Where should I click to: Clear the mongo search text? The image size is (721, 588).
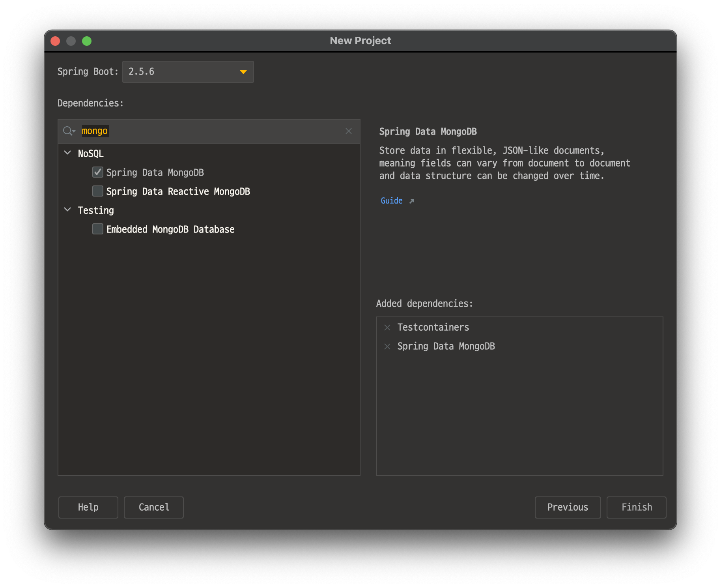click(x=349, y=131)
